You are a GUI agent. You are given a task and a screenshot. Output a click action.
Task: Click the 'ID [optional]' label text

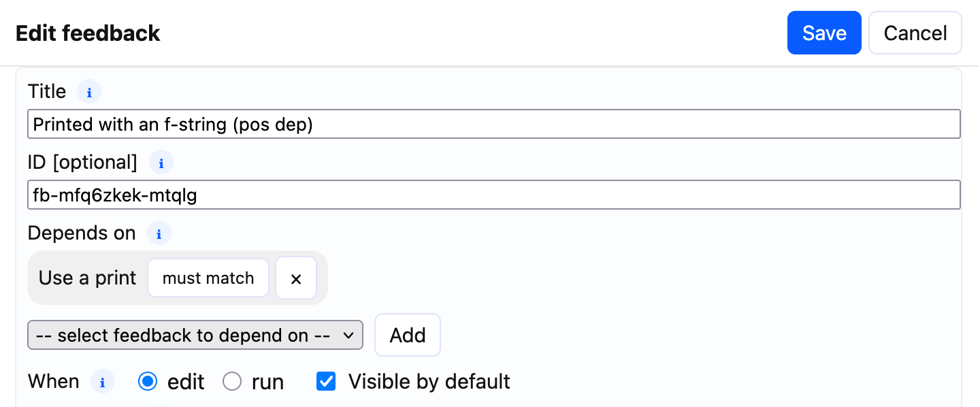pyautogui.click(x=82, y=163)
